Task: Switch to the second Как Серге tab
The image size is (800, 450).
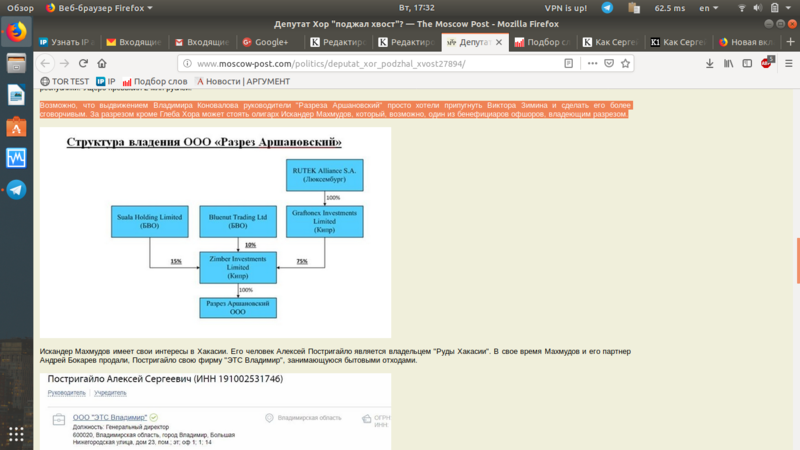Action: 678,42
